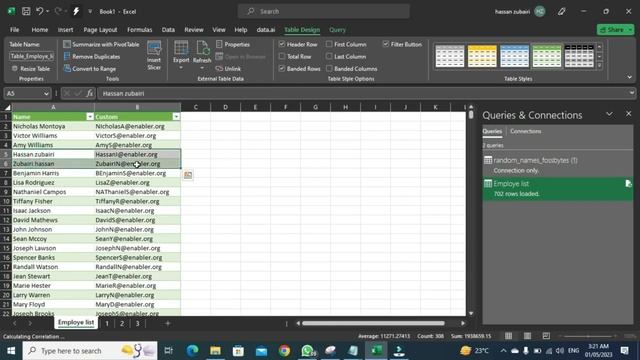
Task: Open the Name Box dropdown arrow
Action: [x=46, y=93]
